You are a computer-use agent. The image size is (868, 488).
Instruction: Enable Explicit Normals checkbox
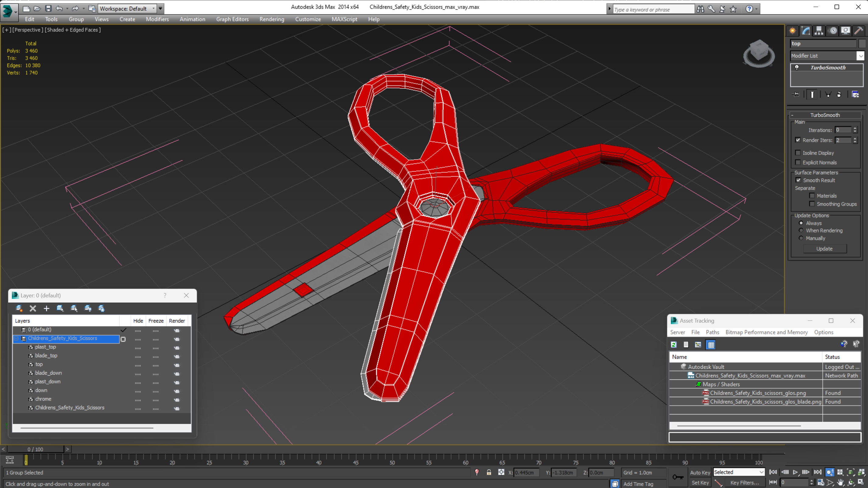point(798,162)
